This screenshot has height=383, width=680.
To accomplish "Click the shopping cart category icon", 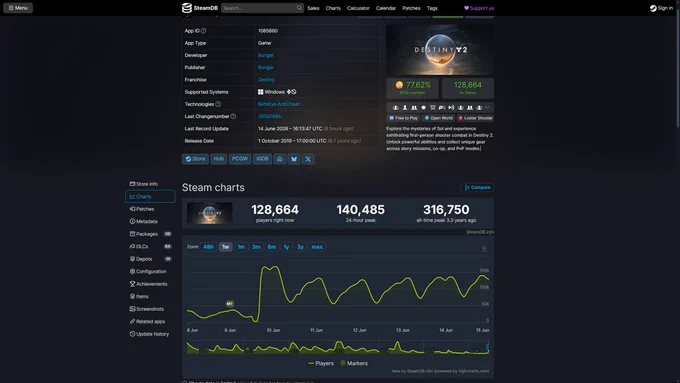I will pos(432,108).
